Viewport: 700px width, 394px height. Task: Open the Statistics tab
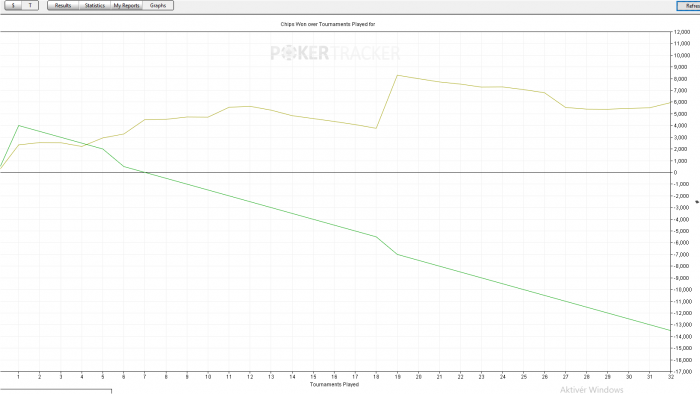pyautogui.click(x=95, y=5)
